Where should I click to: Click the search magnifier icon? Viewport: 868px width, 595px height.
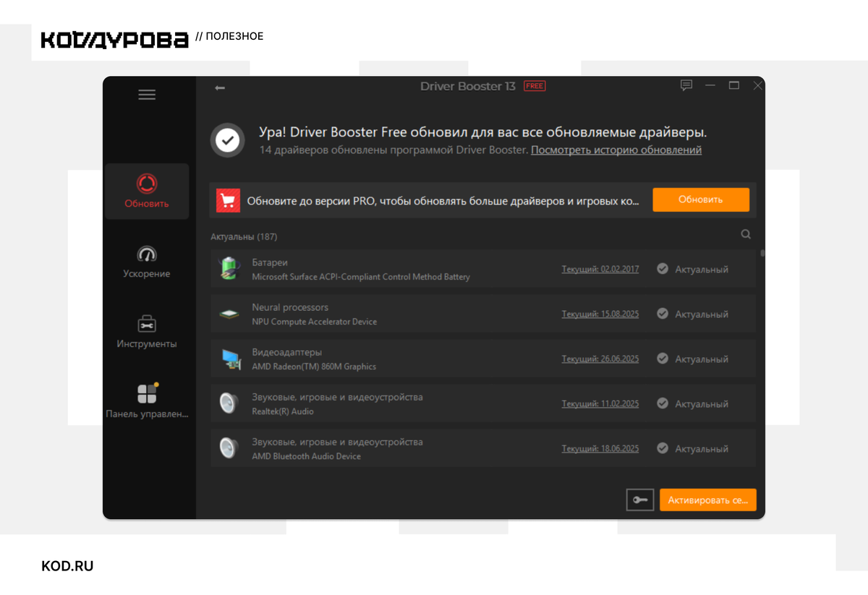point(746,234)
